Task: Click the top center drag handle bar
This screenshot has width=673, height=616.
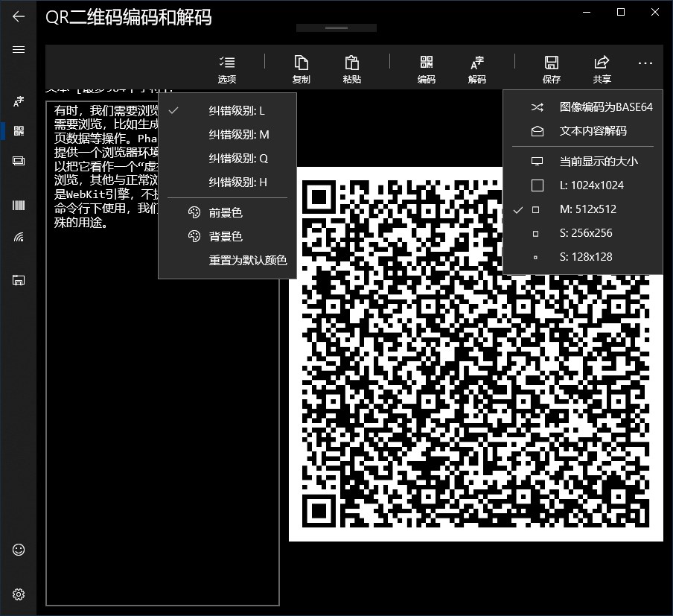Action: 336,28
